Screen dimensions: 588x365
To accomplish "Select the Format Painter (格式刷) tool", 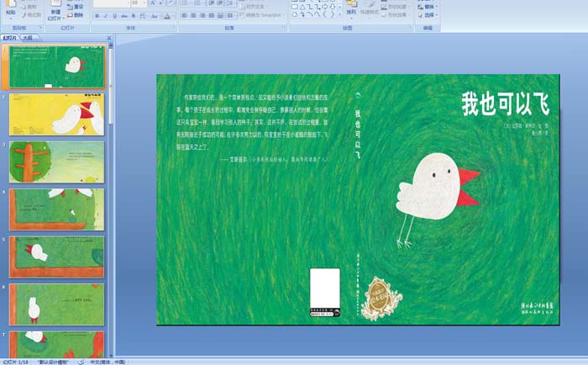I will click(32, 15).
